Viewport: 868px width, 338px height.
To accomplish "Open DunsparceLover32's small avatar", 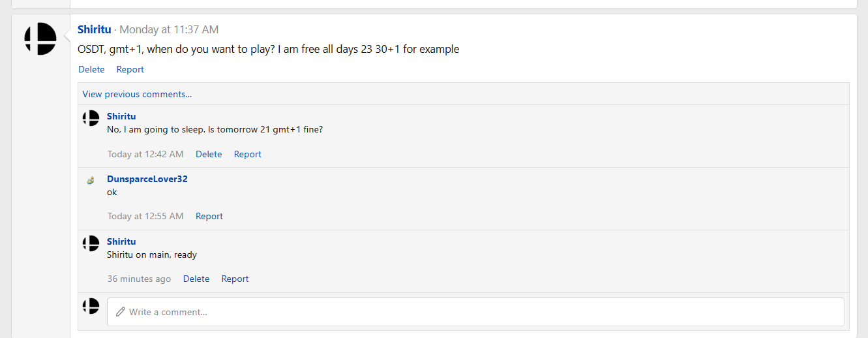I will pos(91,180).
